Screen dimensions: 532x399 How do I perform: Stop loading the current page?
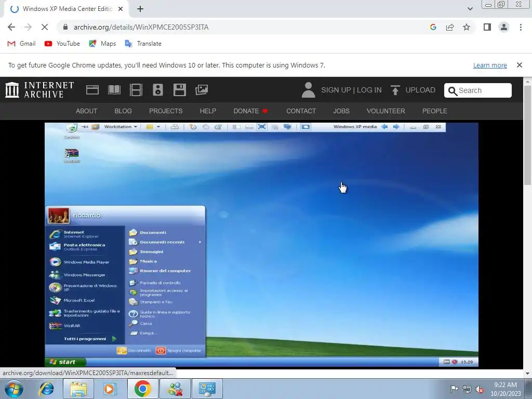tap(45, 27)
